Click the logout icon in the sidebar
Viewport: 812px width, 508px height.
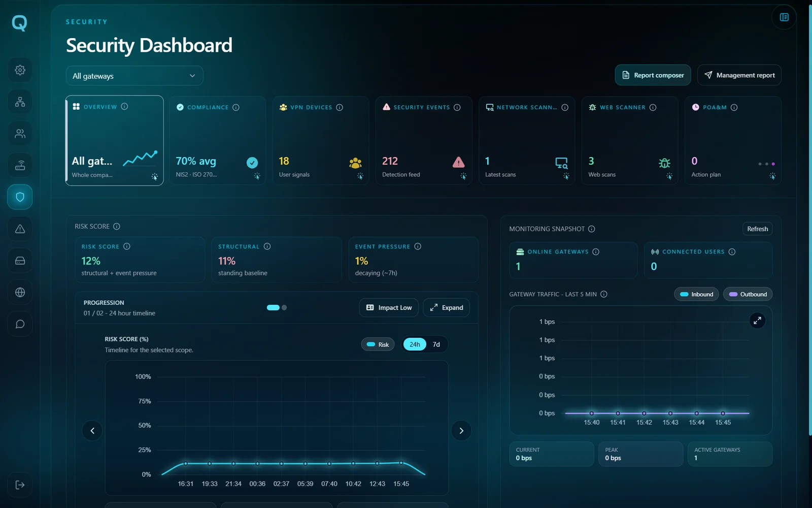click(20, 485)
